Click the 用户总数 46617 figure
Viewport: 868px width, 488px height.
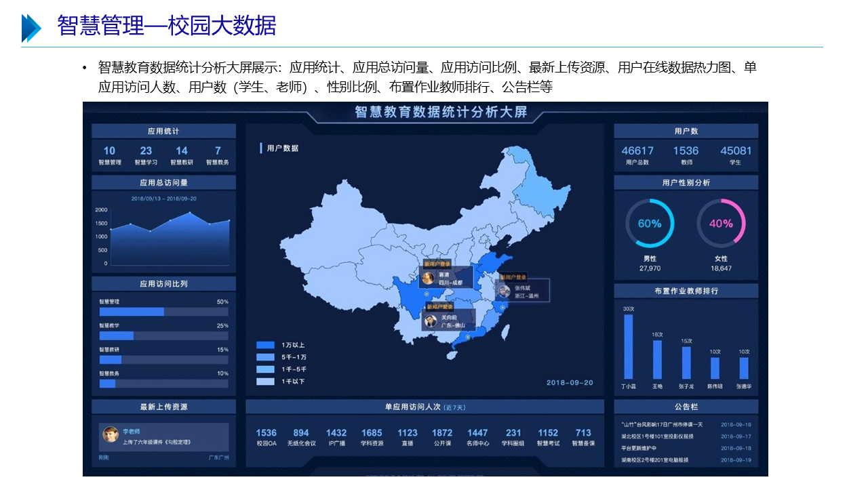(637, 150)
